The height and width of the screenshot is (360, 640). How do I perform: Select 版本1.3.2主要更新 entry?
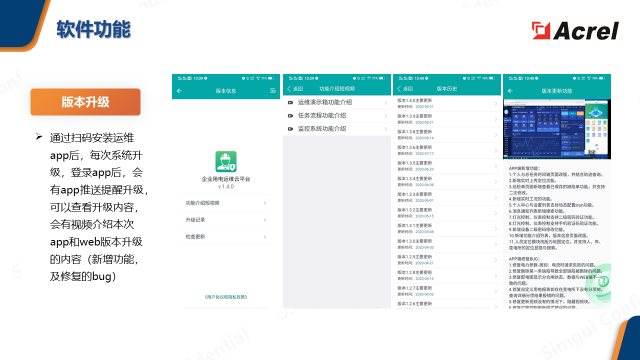447,213
